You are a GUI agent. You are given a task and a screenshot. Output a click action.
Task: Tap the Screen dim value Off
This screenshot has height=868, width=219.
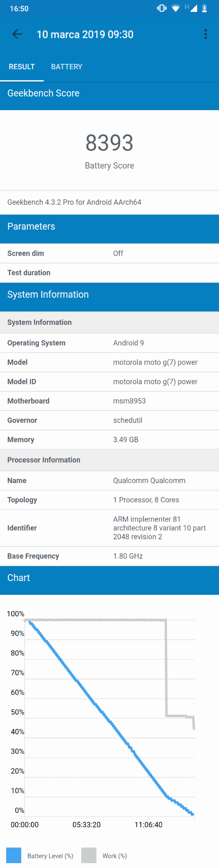[118, 253]
